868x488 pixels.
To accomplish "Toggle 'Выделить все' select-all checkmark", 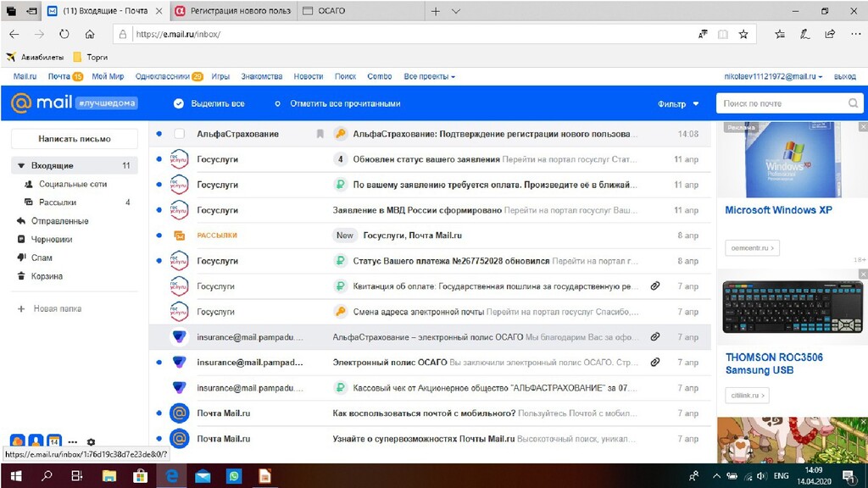I will click(x=178, y=103).
